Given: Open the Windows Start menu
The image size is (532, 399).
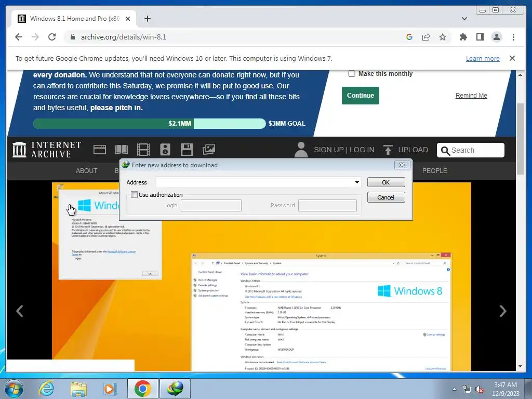Looking at the screenshot, I should tap(14, 389).
